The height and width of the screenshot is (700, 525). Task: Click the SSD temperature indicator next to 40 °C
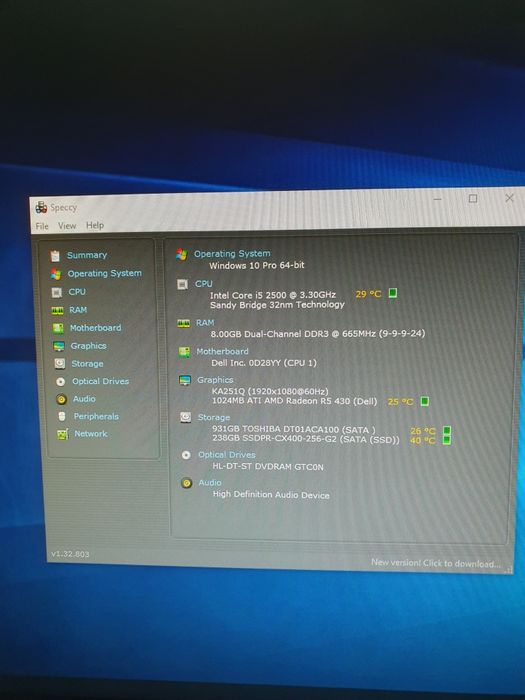click(x=446, y=440)
